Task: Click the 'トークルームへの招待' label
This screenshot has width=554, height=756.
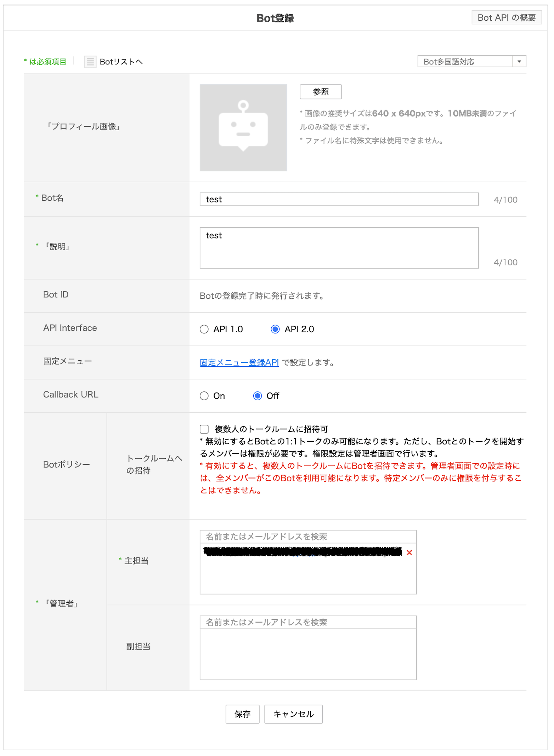Action: tap(154, 464)
